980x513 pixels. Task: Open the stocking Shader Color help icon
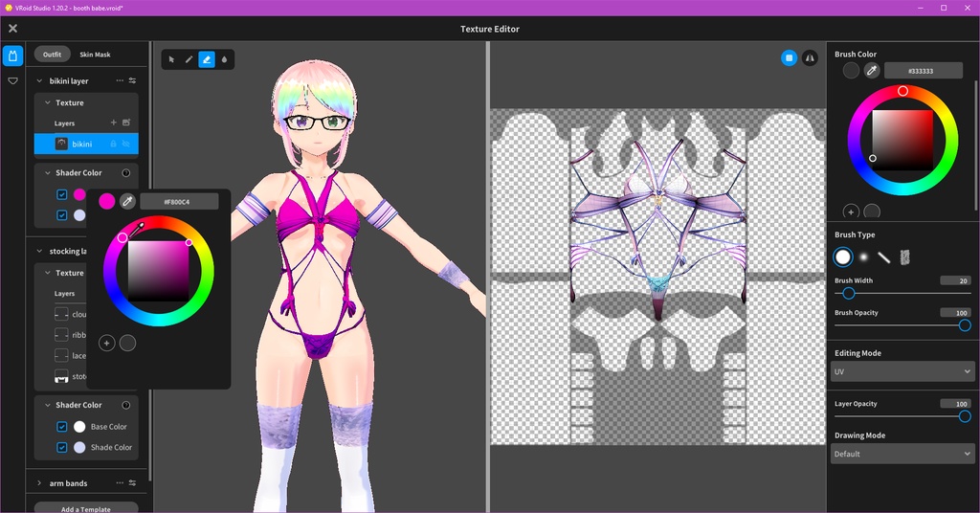tap(125, 405)
